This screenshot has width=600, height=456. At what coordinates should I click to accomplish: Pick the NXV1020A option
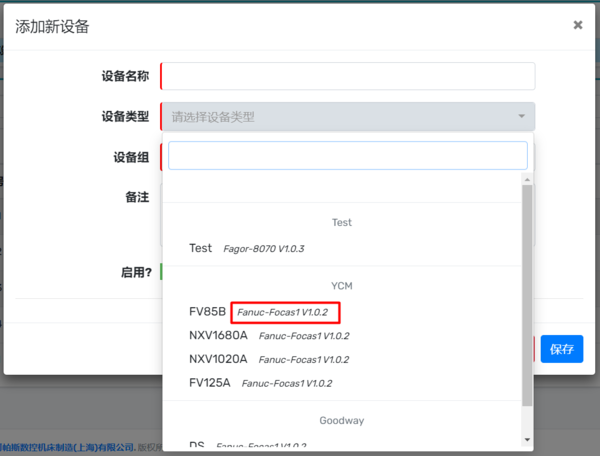pos(218,359)
